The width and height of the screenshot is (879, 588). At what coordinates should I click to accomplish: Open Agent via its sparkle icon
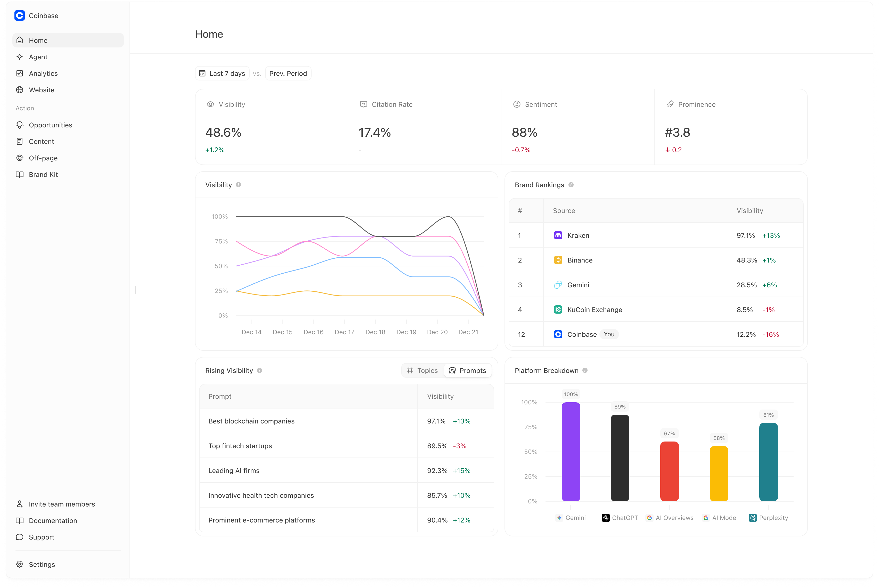20,57
